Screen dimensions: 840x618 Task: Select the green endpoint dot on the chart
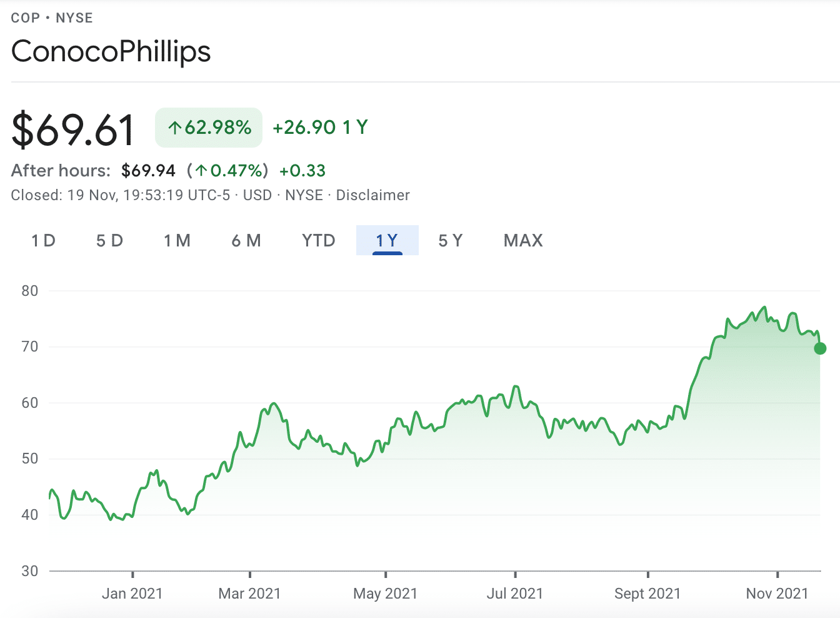(x=821, y=348)
